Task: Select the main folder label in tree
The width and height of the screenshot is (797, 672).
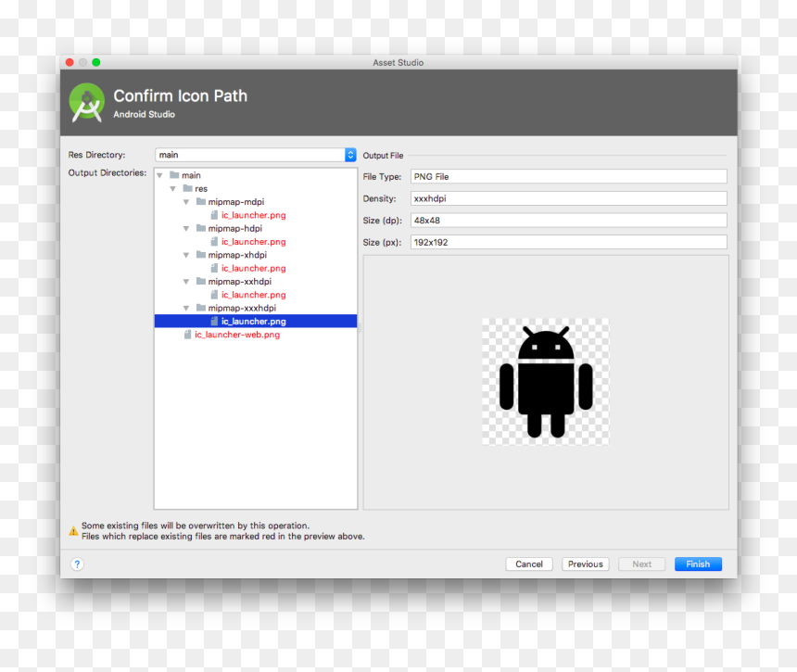Action: pyautogui.click(x=191, y=175)
